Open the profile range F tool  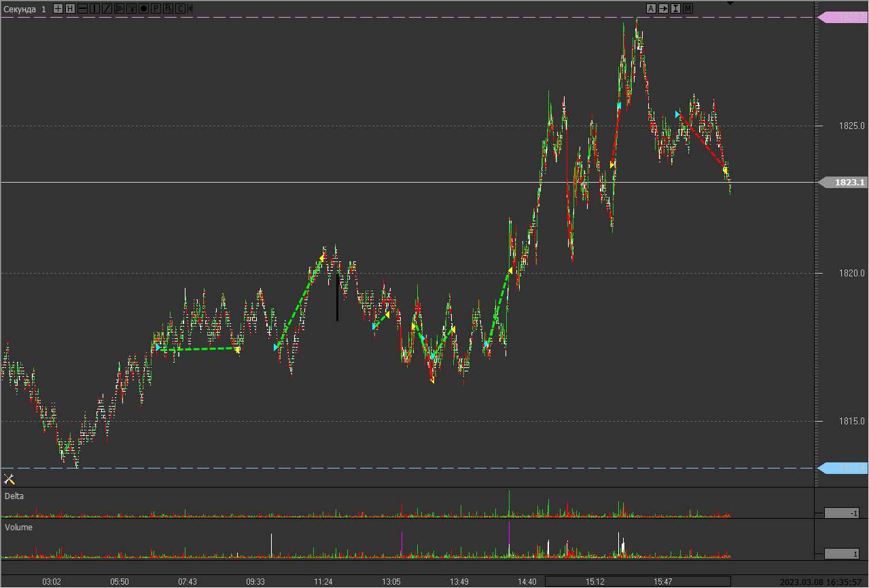tap(131, 8)
